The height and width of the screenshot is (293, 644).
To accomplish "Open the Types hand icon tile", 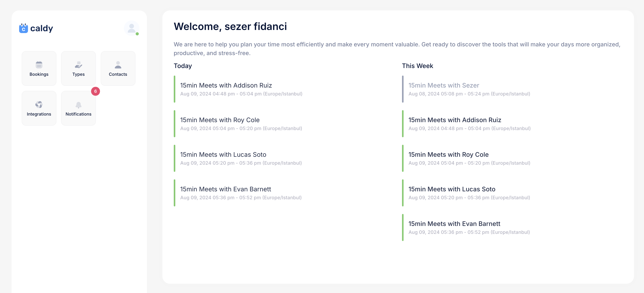I will coord(78,68).
